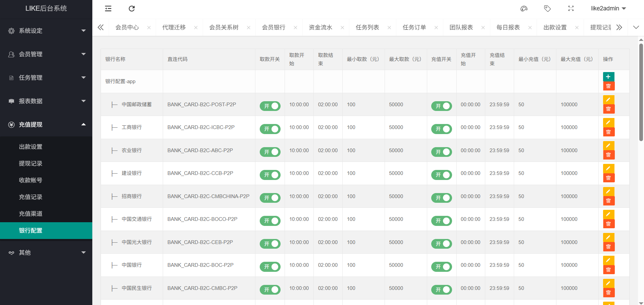Edit the 工商银行 row

[608, 123]
